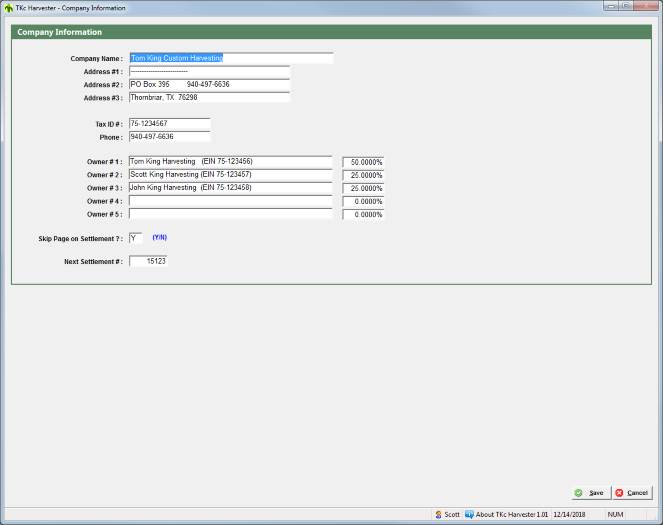
Task: Click Owner #3 percentage field
Action: [364, 188]
